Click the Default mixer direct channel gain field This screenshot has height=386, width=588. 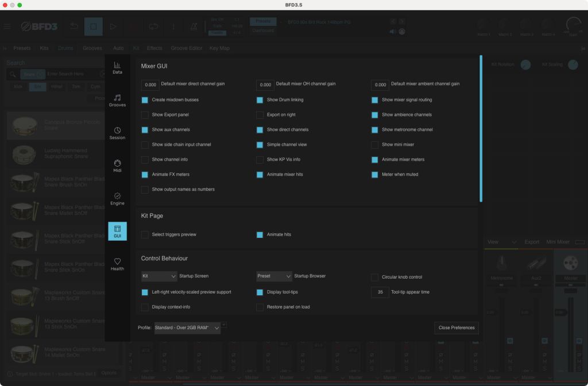click(150, 85)
